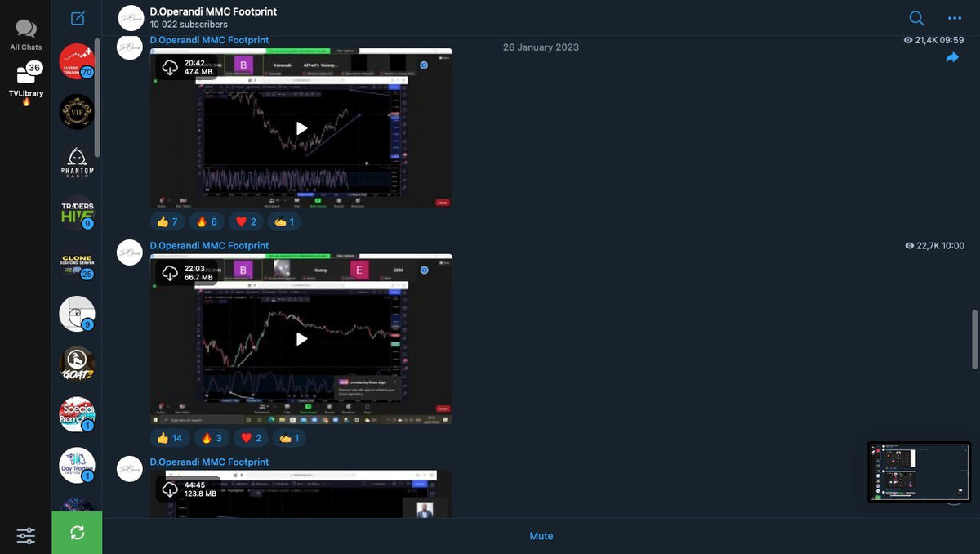The image size is (980, 554).
Task: Mute the channel
Action: click(x=541, y=536)
